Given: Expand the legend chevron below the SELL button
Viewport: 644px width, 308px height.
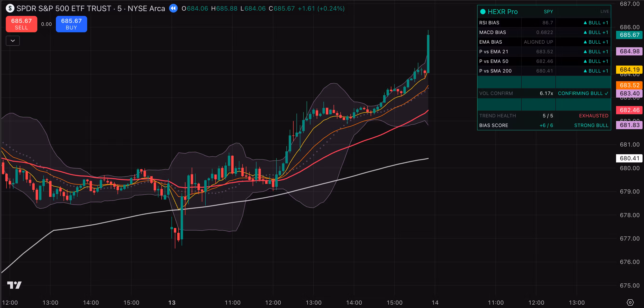Looking at the screenshot, I should (x=13, y=41).
